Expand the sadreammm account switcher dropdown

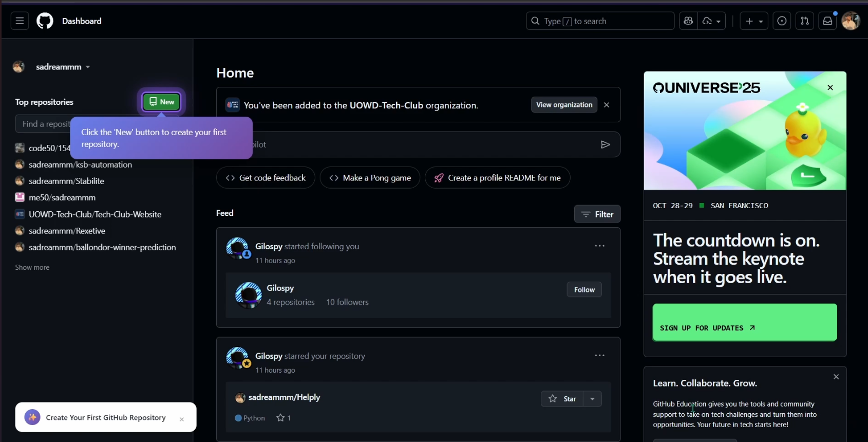(x=63, y=67)
